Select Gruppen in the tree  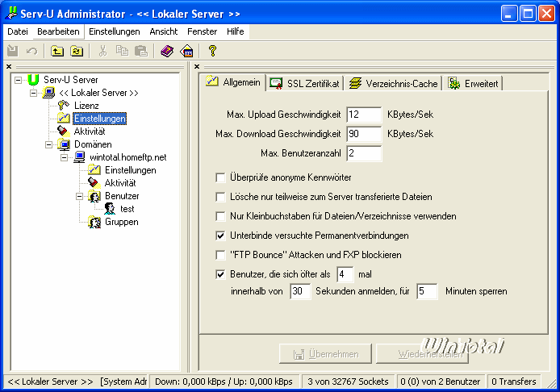click(121, 222)
